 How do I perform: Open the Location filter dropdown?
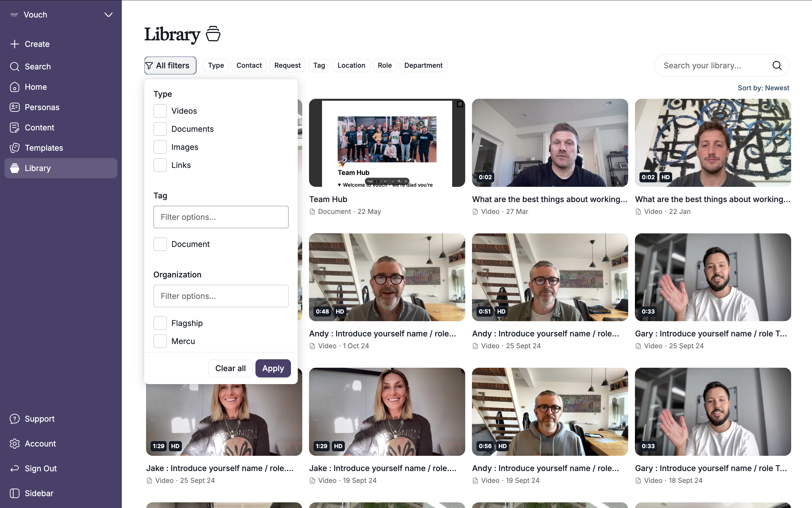tap(351, 65)
